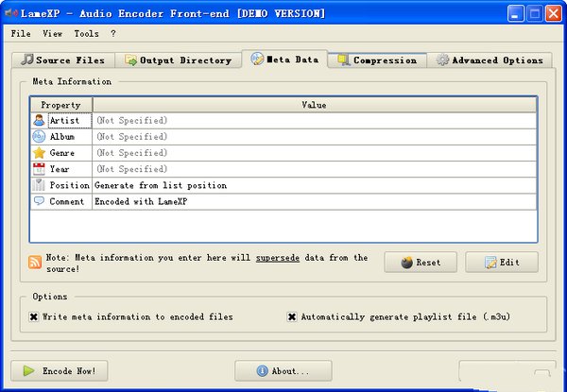Screen dimensions: 567x392
Task: Click the orange RSS note icon
Action: coord(35,263)
